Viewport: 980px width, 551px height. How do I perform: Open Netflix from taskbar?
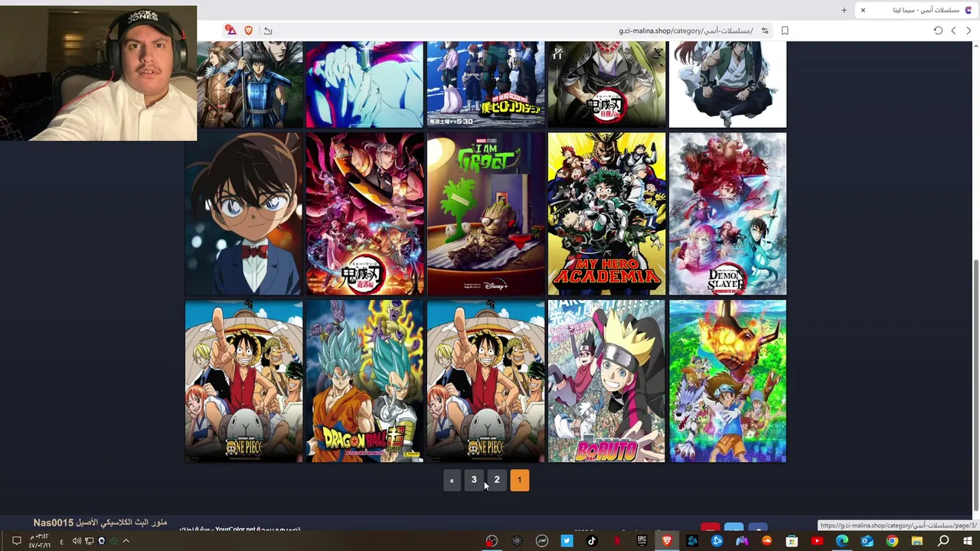coord(617,541)
